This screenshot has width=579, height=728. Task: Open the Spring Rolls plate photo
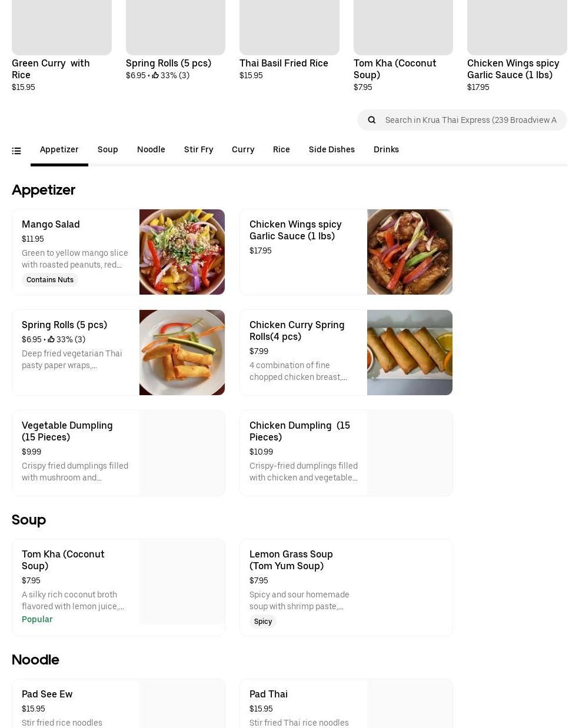point(182,352)
